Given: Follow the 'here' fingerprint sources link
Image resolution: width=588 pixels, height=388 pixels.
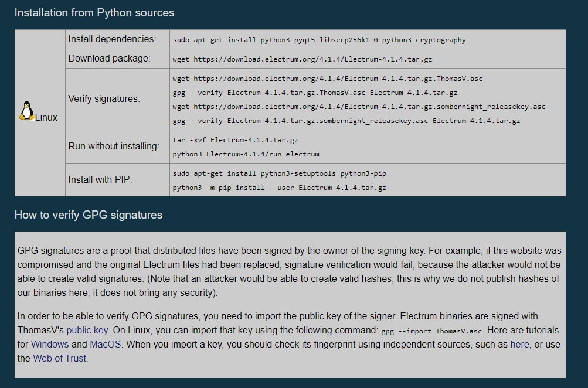Looking at the screenshot, I should click(x=520, y=344).
